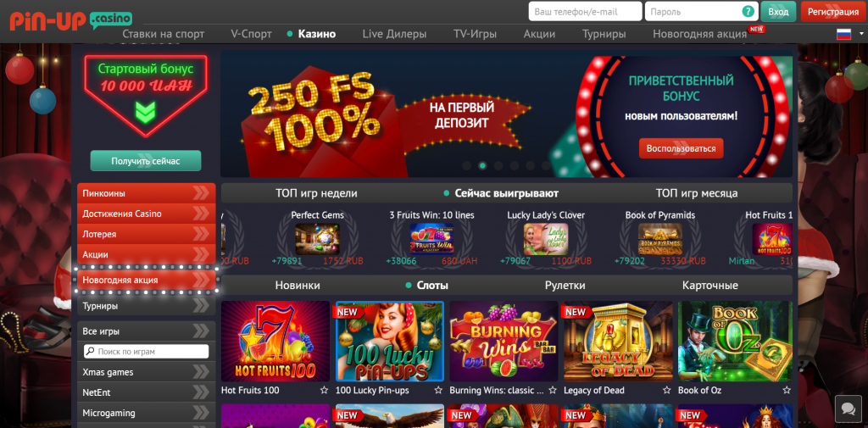Select the fifth banner carousel dot
The image size is (868, 428).
click(x=531, y=165)
